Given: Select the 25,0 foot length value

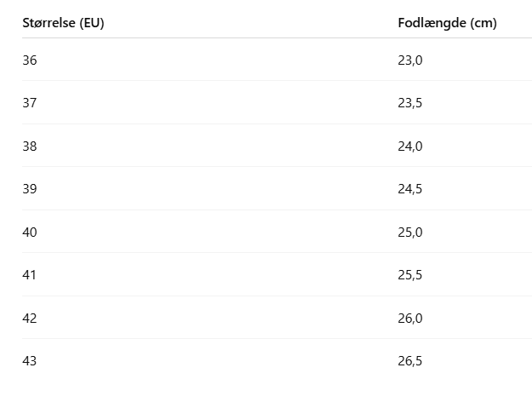Looking at the screenshot, I should (x=410, y=233).
